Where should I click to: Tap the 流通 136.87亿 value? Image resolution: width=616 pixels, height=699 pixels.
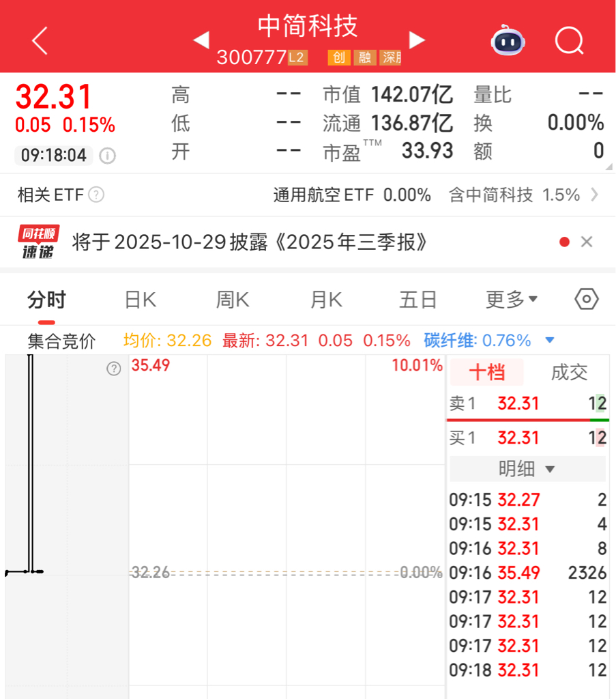click(412, 123)
